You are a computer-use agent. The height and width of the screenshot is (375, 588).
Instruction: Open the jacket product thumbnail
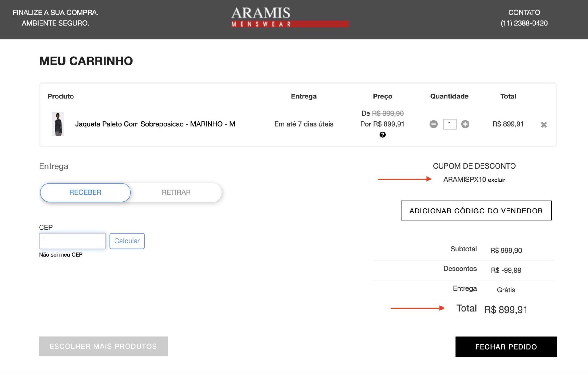(x=58, y=124)
